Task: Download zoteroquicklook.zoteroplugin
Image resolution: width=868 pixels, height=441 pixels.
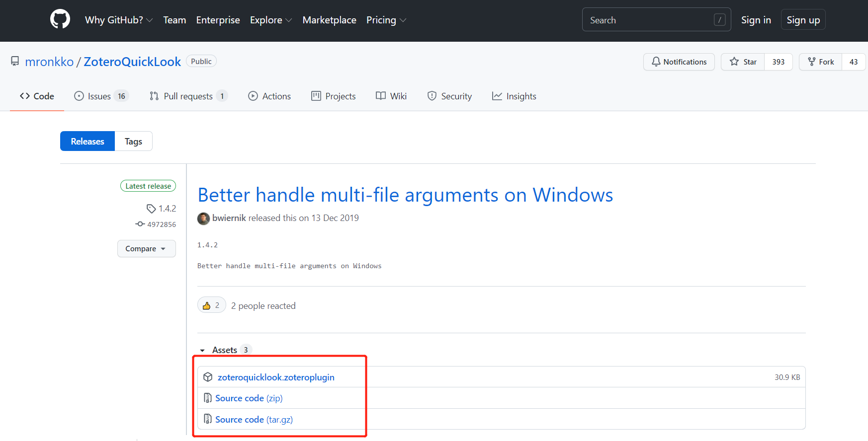Action: coord(276,377)
